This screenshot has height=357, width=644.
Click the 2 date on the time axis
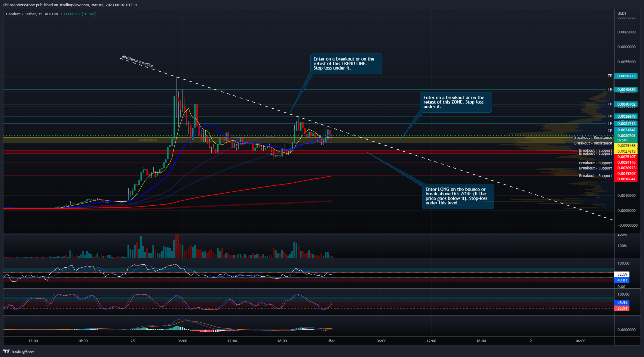click(x=531, y=341)
